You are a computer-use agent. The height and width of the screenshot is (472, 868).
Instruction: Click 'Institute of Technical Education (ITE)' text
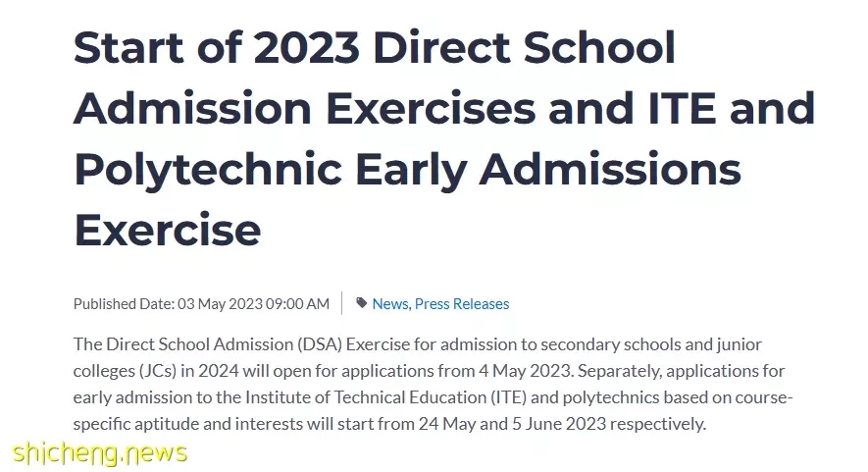(x=385, y=397)
